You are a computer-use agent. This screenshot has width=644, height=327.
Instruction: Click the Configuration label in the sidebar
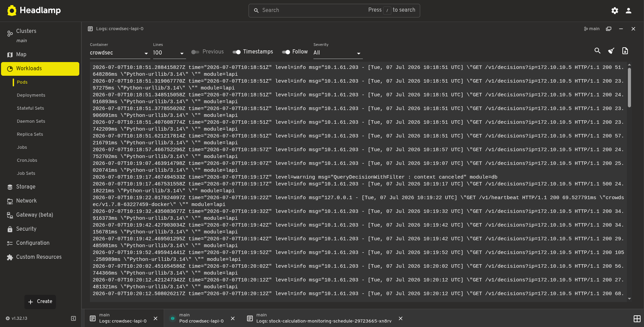(x=33, y=243)
